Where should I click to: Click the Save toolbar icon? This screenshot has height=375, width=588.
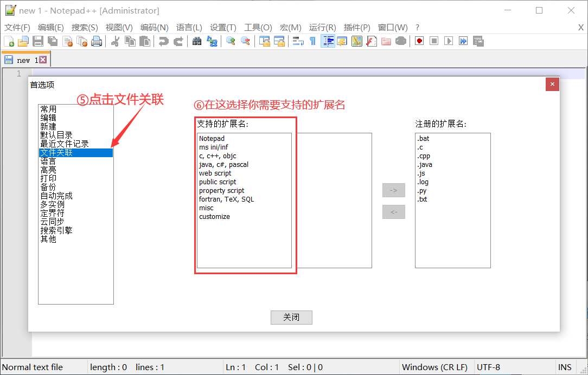pyautogui.click(x=38, y=41)
